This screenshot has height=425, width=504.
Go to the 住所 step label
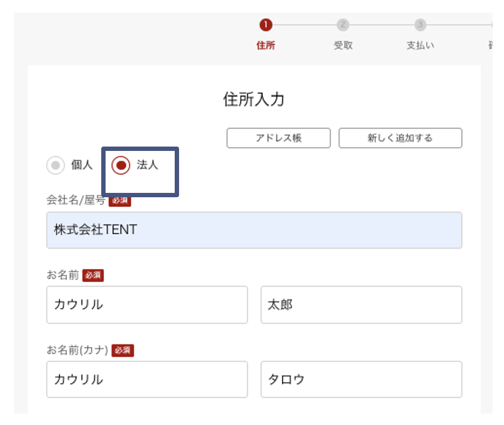click(x=266, y=46)
